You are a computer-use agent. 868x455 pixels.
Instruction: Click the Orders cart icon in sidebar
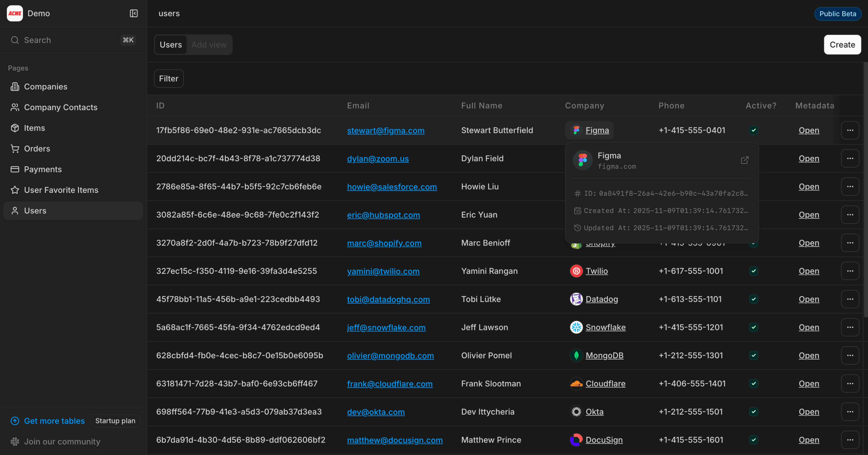tap(15, 149)
